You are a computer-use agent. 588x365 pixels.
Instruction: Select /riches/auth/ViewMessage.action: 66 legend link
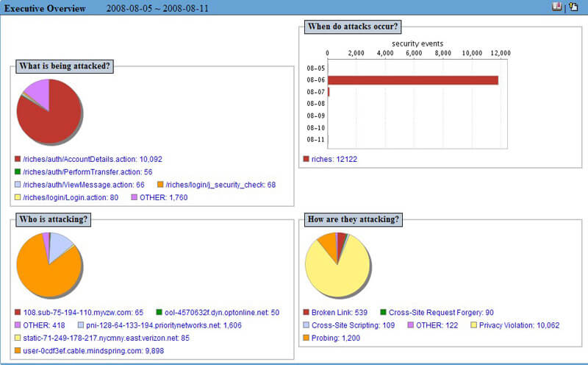(x=84, y=185)
